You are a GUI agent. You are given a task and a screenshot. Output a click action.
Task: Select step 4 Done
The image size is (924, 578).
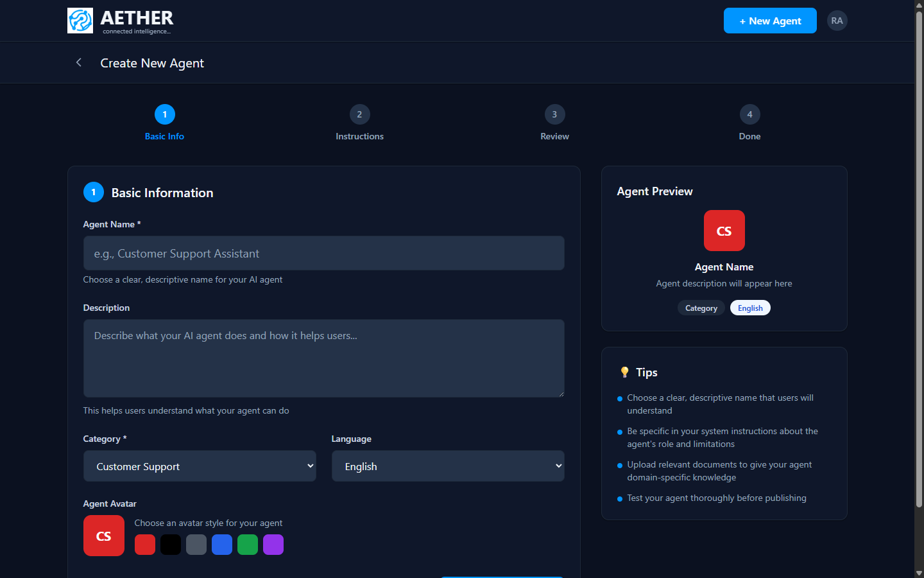[x=749, y=123]
